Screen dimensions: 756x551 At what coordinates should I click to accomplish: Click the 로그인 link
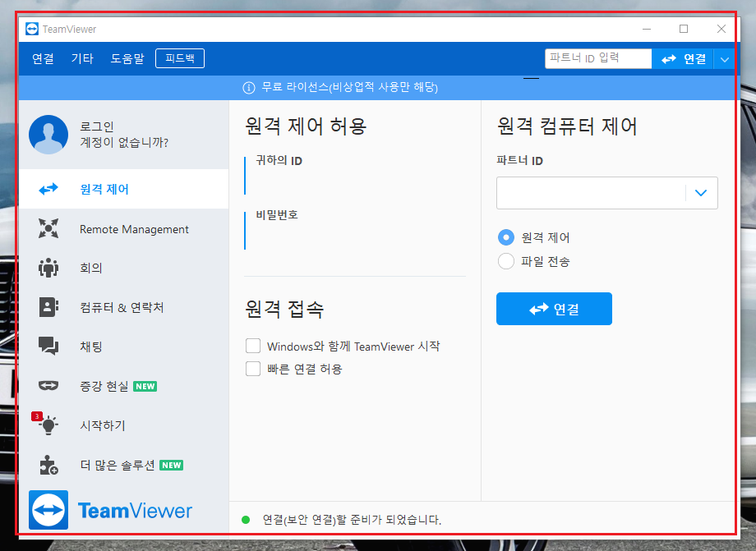(x=97, y=126)
